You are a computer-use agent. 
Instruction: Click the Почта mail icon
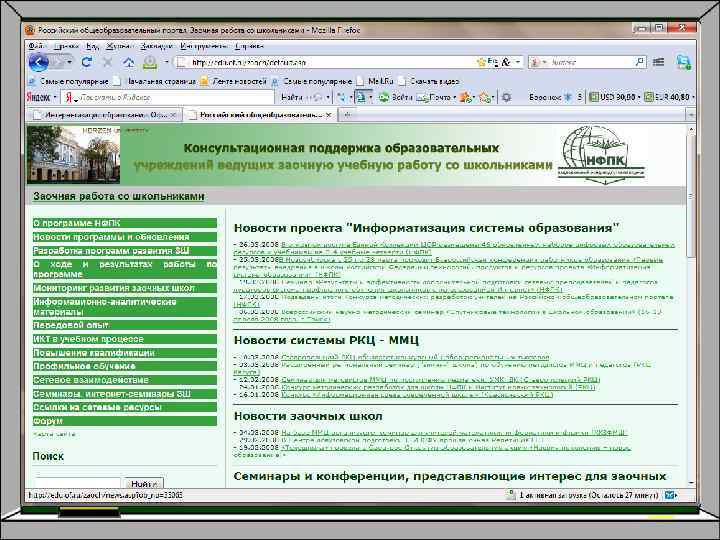pos(422,97)
